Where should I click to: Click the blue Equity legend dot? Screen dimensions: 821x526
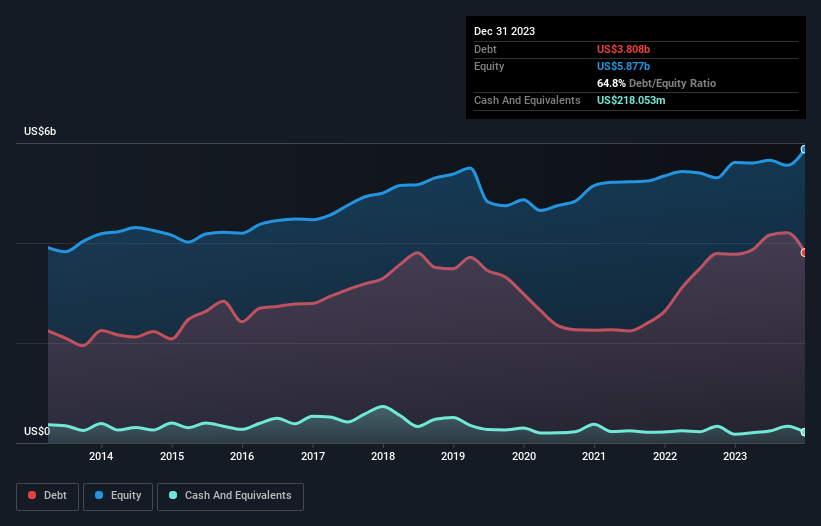point(99,495)
